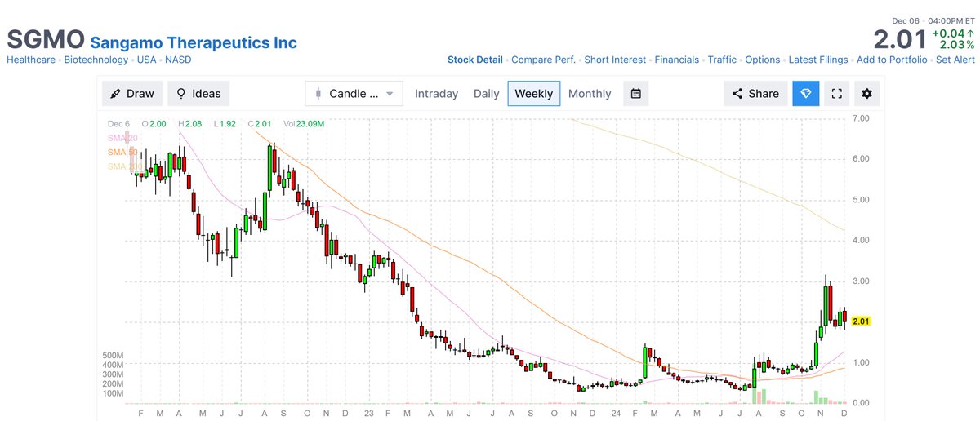Click the lightbulb icon on Ideas button
The width and height of the screenshot is (980, 421).
[x=181, y=94]
